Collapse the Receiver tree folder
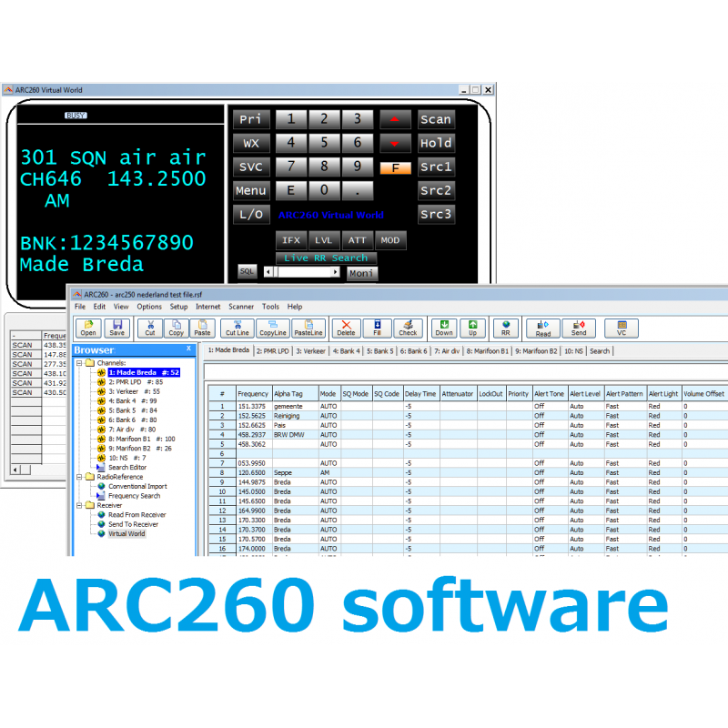 [x=79, y=505]
